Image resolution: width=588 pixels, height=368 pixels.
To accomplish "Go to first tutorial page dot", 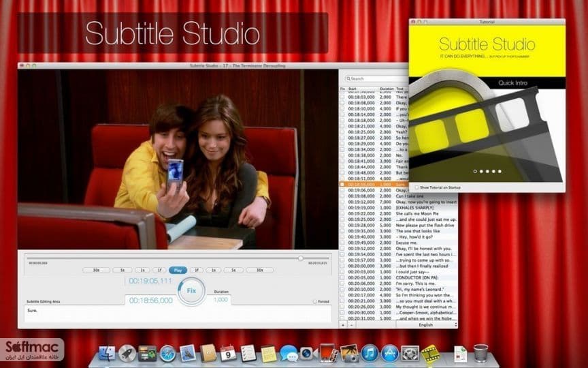I will 475,171.
